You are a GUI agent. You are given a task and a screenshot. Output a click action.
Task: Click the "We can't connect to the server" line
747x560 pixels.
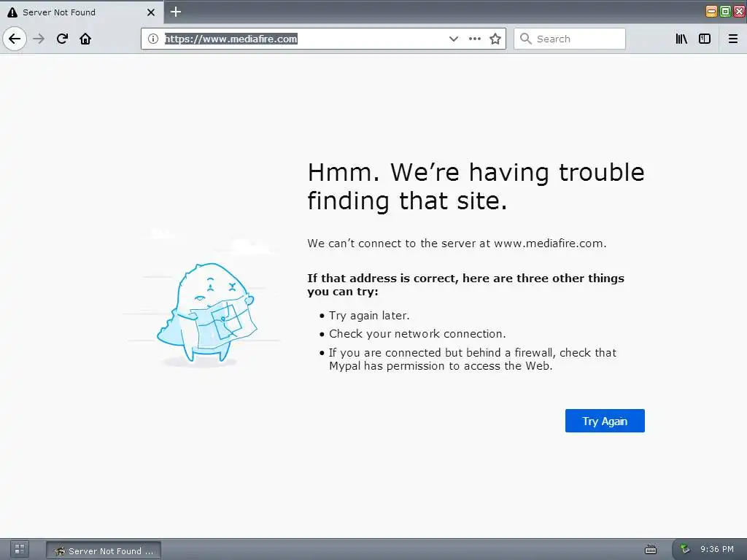457,244
